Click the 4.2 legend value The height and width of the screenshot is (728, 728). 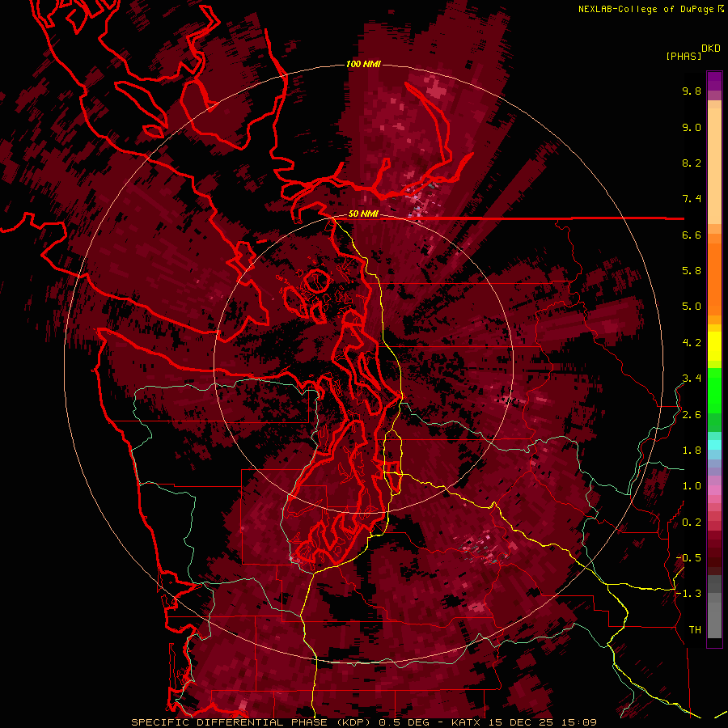coord(692,343)
